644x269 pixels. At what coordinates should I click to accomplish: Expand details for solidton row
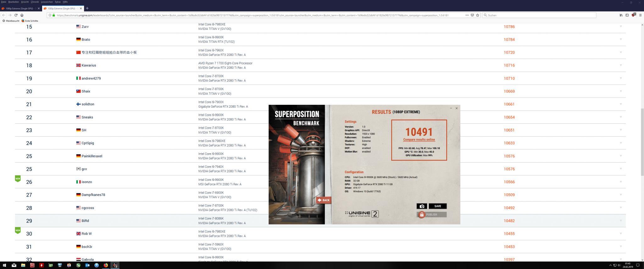point(621,104)
